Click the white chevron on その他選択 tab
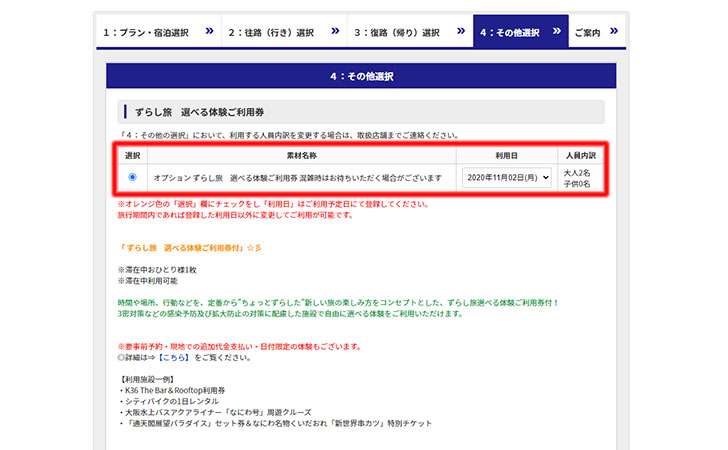 pos(557,31)
